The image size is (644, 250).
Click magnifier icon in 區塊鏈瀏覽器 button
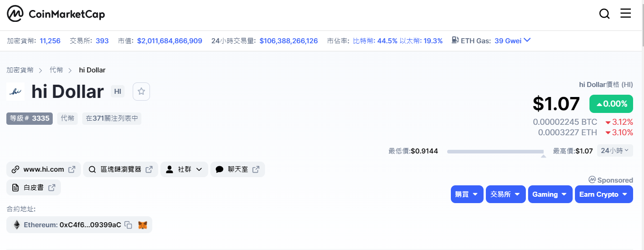click(92, 169)
